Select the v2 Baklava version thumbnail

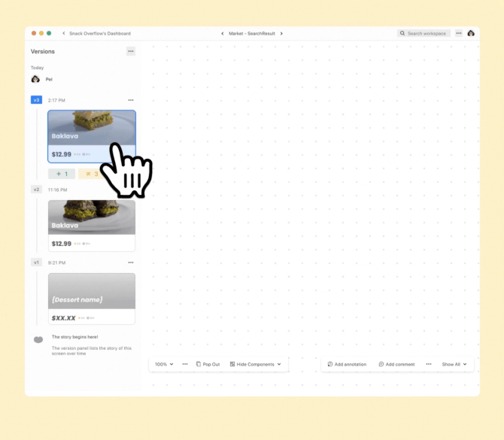(92, 226)
